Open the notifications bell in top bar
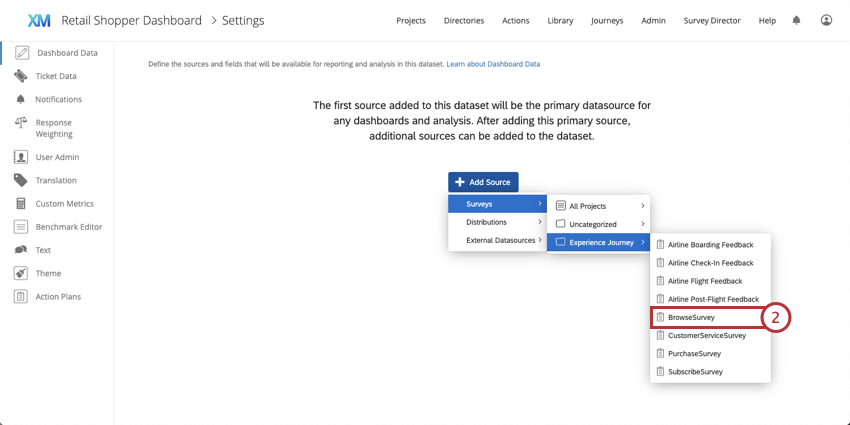Screen dimensions: 850x425 (796, 21)
